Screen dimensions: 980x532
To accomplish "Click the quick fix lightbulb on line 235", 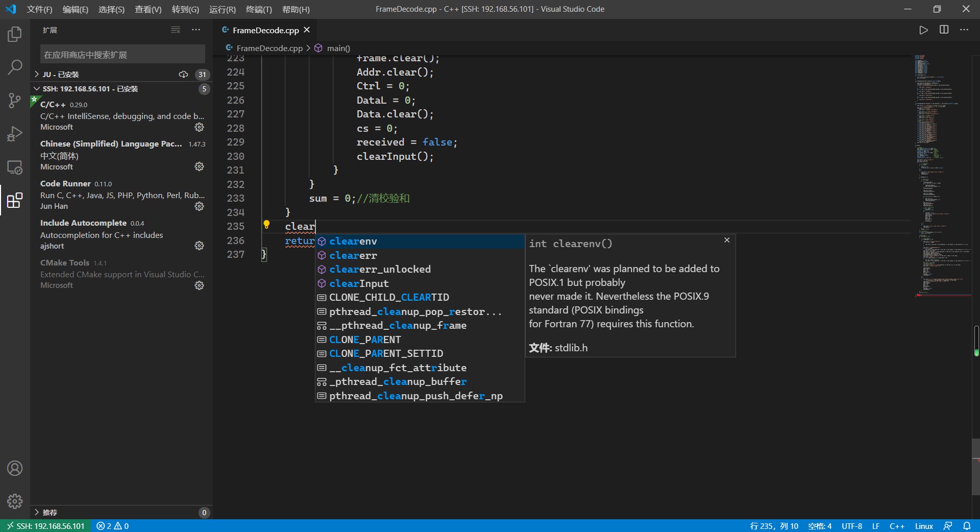I will [267, 225].
